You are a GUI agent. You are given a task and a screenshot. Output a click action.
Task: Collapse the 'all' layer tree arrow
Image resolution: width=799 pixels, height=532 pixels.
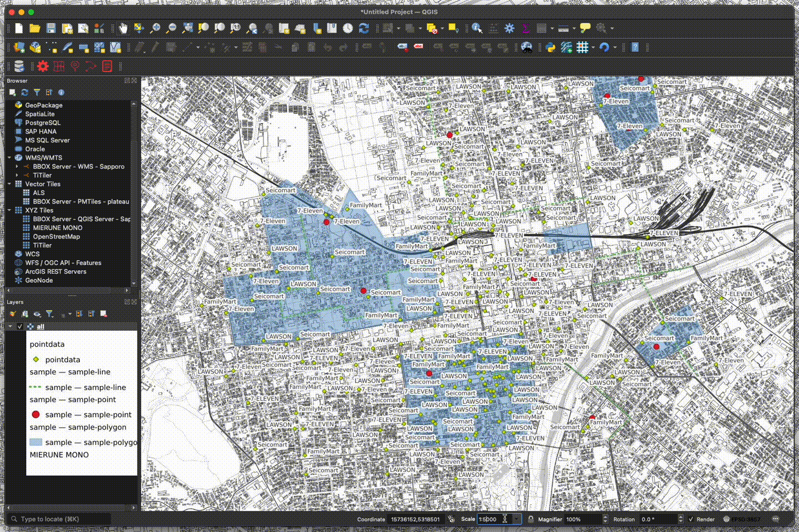point(10,327)
